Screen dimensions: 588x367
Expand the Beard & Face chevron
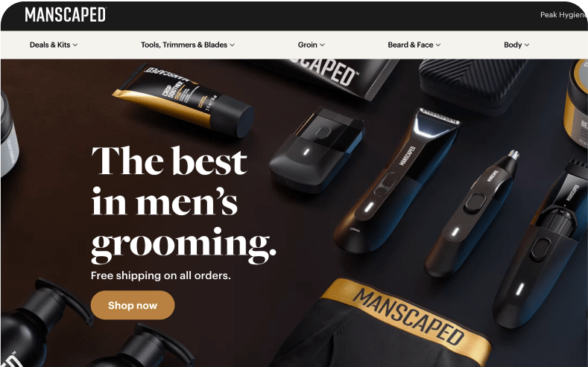tap(438, 45)
